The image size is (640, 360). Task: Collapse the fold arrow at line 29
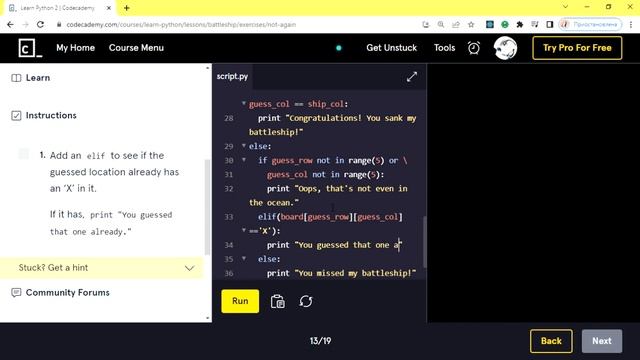244,146
